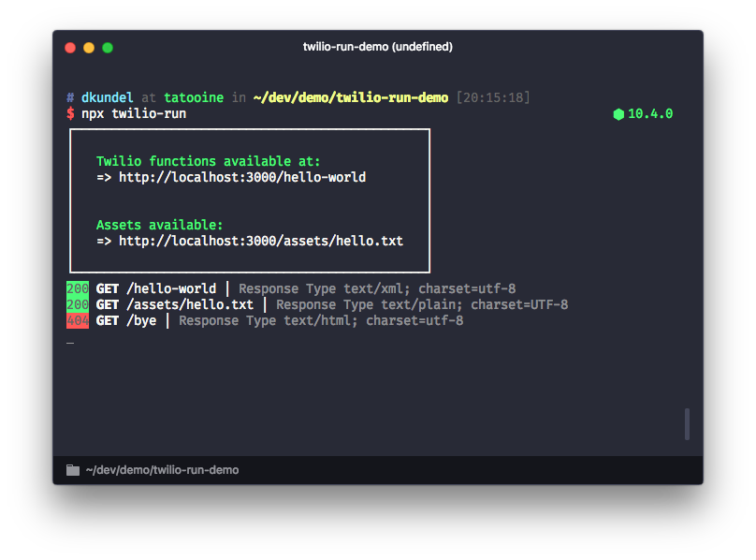Click the Node version 10.4.0

point(650,114)
